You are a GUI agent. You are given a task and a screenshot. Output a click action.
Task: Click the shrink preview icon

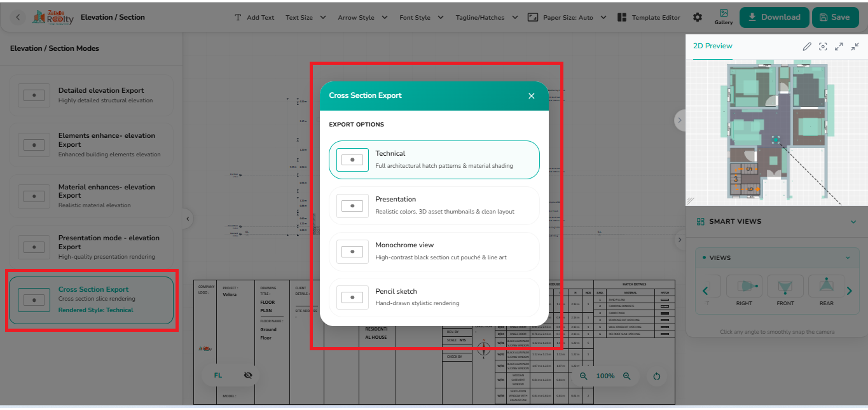click(855, 46)
